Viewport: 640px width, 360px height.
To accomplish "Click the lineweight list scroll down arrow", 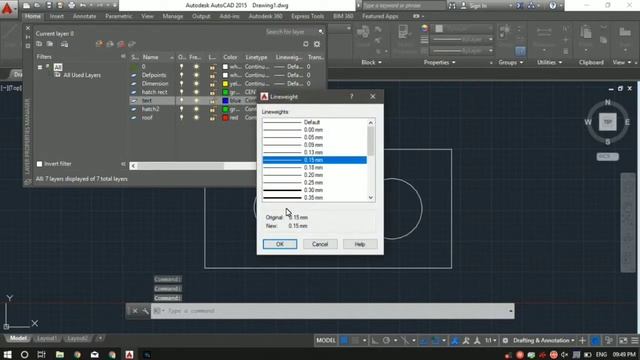I will [371, 198].
